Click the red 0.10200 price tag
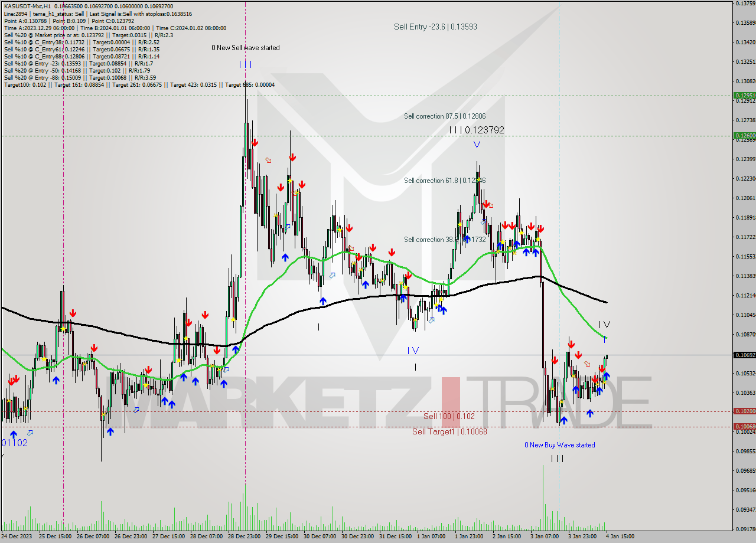The image size is (756, 543). point(745,411)
